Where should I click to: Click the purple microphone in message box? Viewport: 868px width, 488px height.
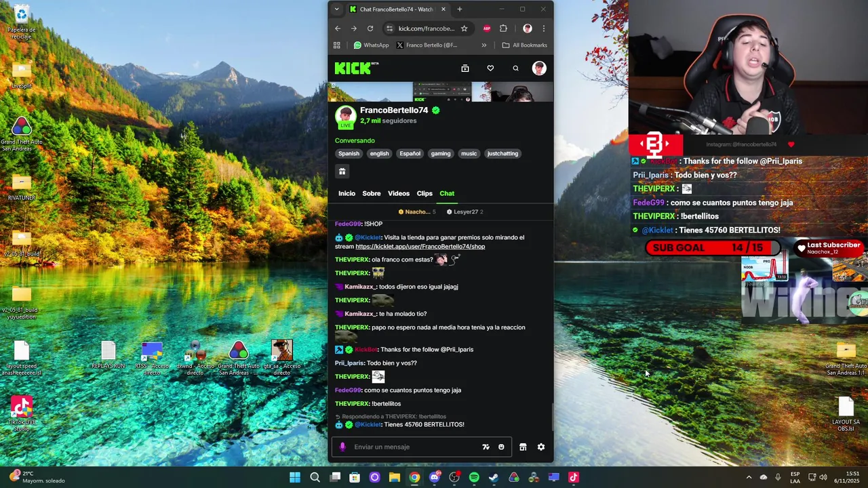pos(342,447)
